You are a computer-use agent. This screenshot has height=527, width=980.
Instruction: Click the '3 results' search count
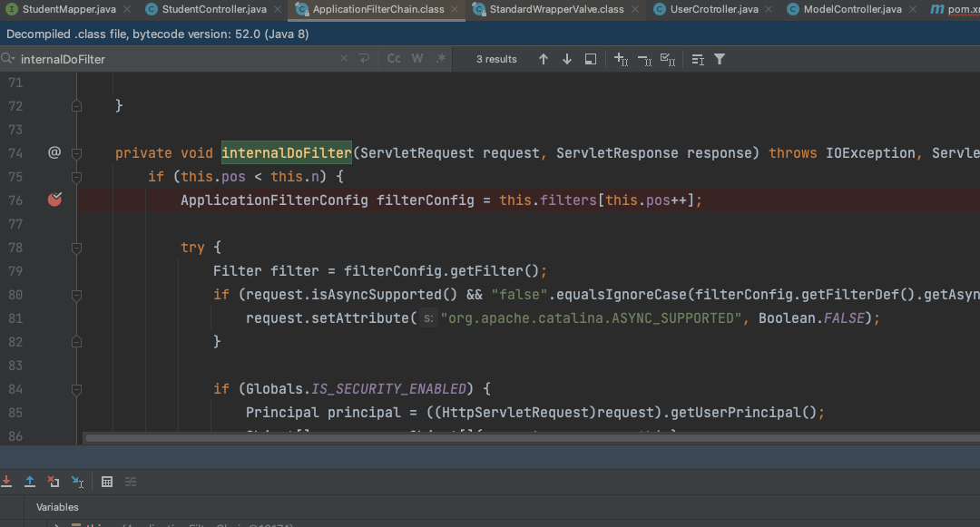pos(496,59)
